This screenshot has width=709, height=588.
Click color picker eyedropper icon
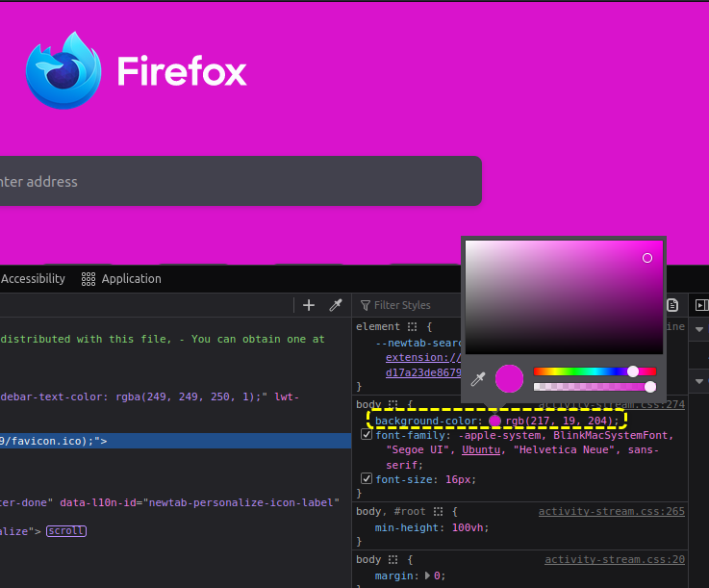(478, 378)
